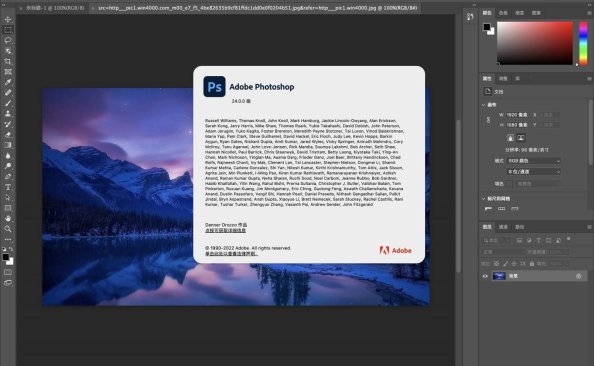Screen dimensions: 594x366
Task: Toggle the width-height link icon in Properties
Action: (x=488, y=120)
